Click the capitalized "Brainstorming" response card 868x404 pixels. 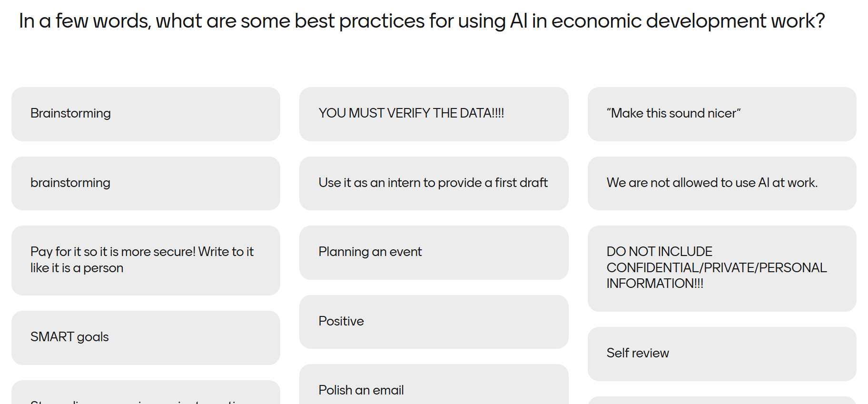146,114
